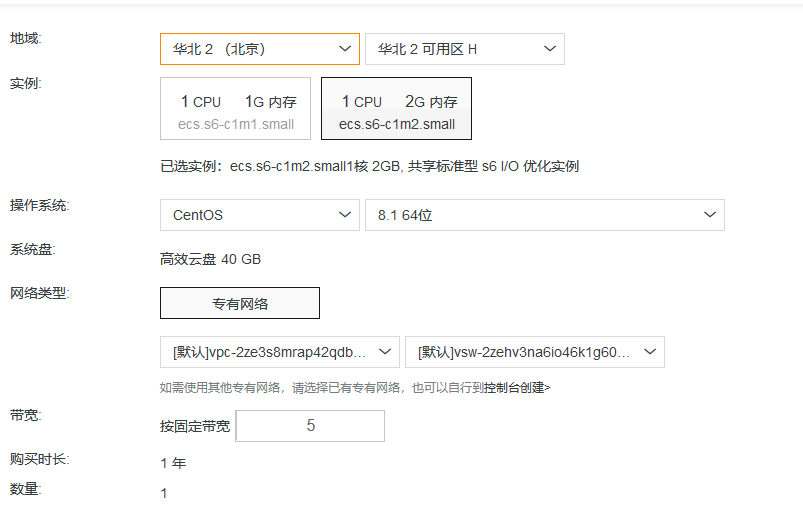Open the 控制台创建 link
Screen dimensions: 803x513
click(x=514, y=387)
